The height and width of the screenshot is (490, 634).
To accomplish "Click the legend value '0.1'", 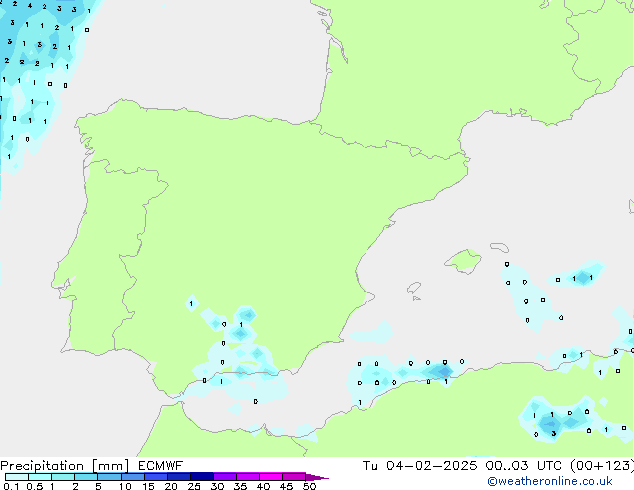I will tap(11, 486).
